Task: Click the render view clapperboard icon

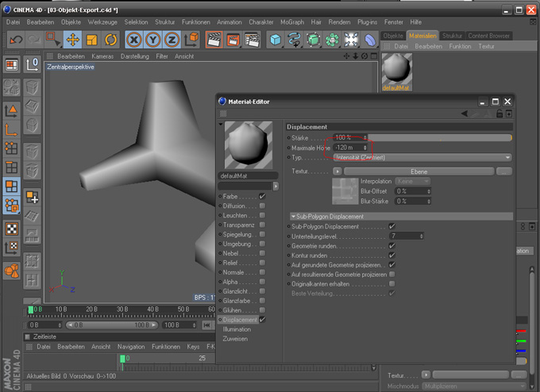Action: click(214, 40)
